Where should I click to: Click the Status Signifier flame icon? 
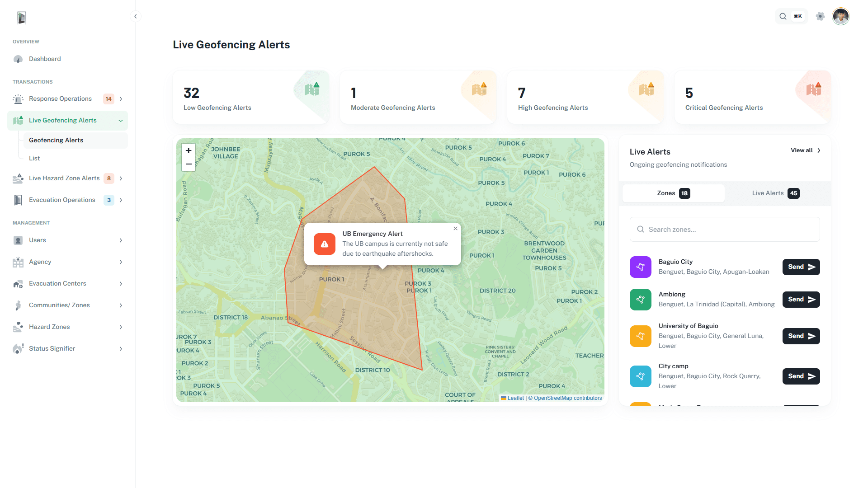coord(18,349)
